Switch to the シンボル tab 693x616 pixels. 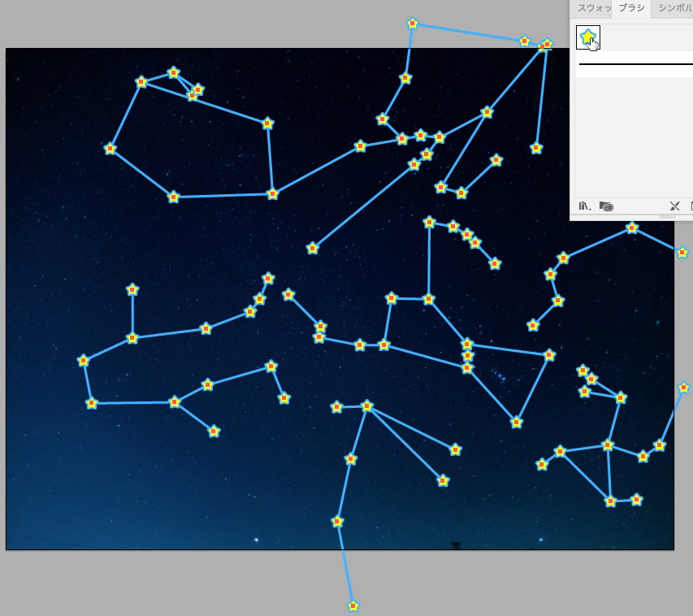[674, 8]
